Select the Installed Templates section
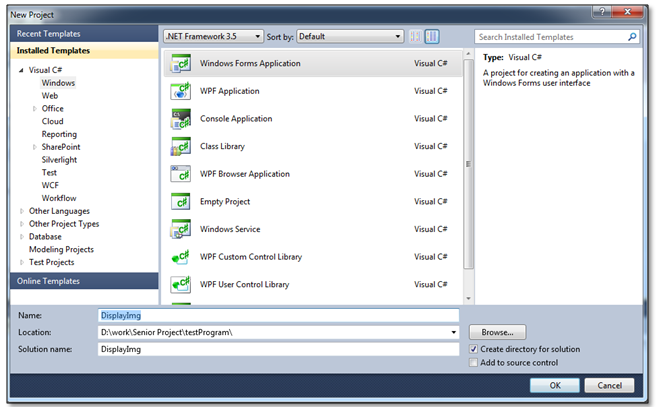The width and height of the screenshot is (656, 407). point(84,51)
